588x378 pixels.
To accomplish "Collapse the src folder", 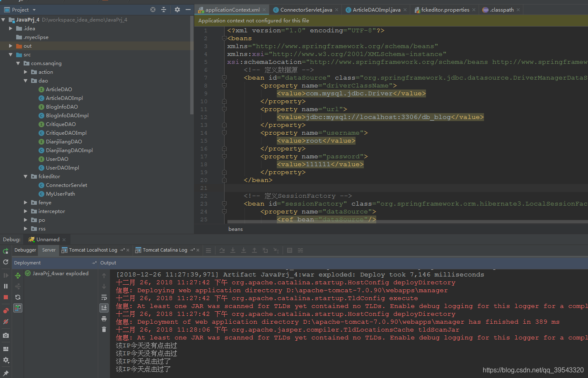I will (x=11, y=55).
